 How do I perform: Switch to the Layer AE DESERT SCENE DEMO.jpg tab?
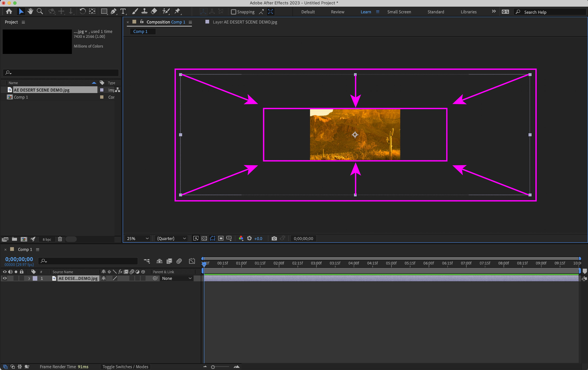click(x=244, y=22)
